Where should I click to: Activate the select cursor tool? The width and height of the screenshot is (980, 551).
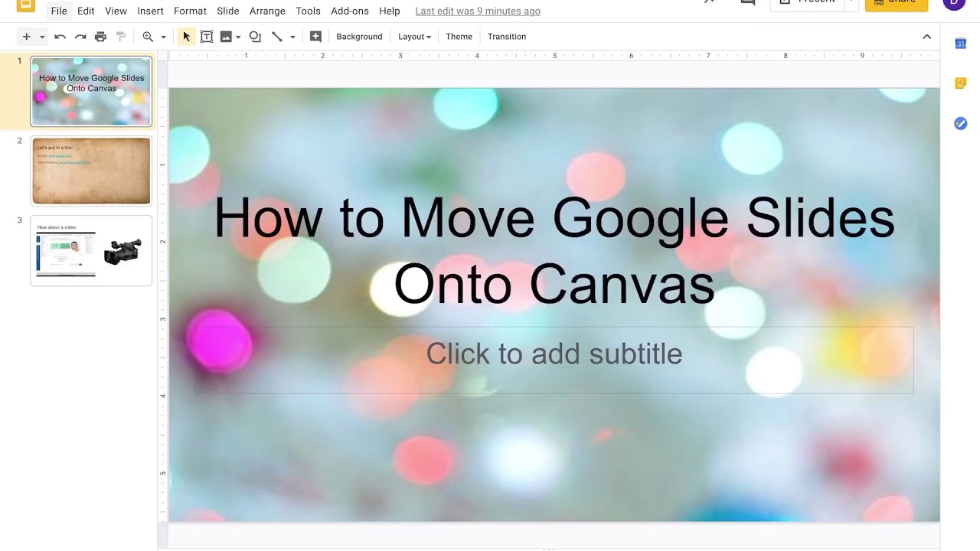(x=186, y=37)
